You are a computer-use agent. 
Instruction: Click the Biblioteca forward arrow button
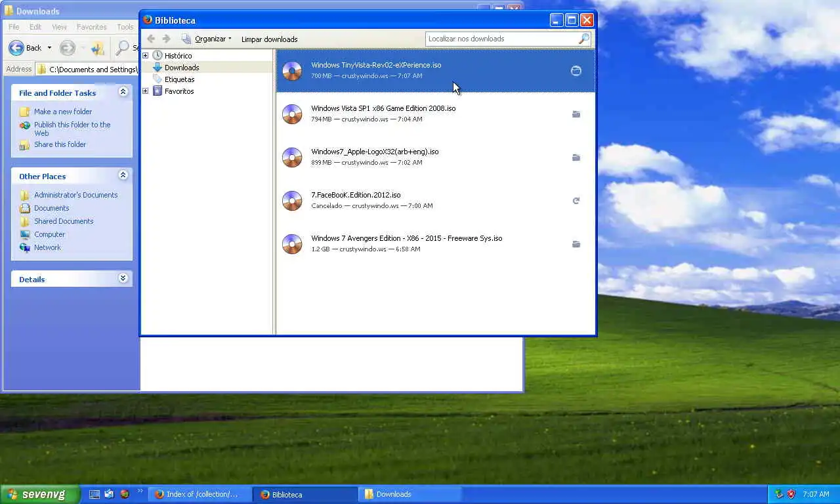pyautogui.click(x=167, y=39)
